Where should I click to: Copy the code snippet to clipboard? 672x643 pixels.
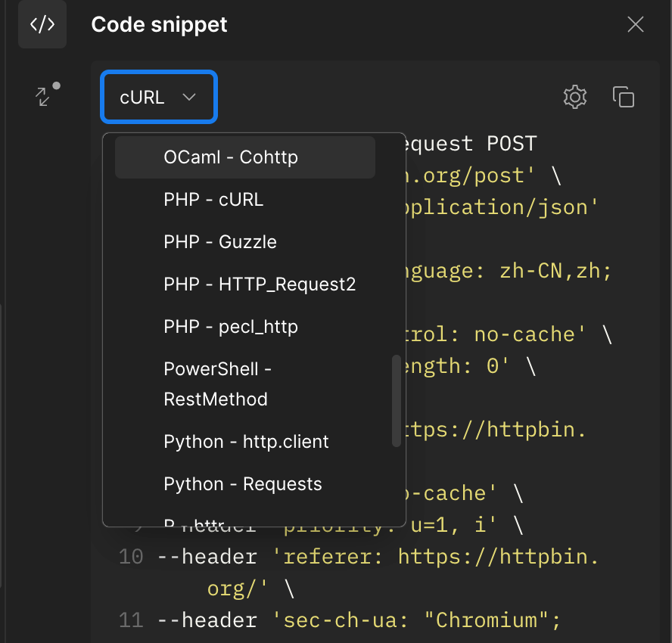tap(623, 97)
